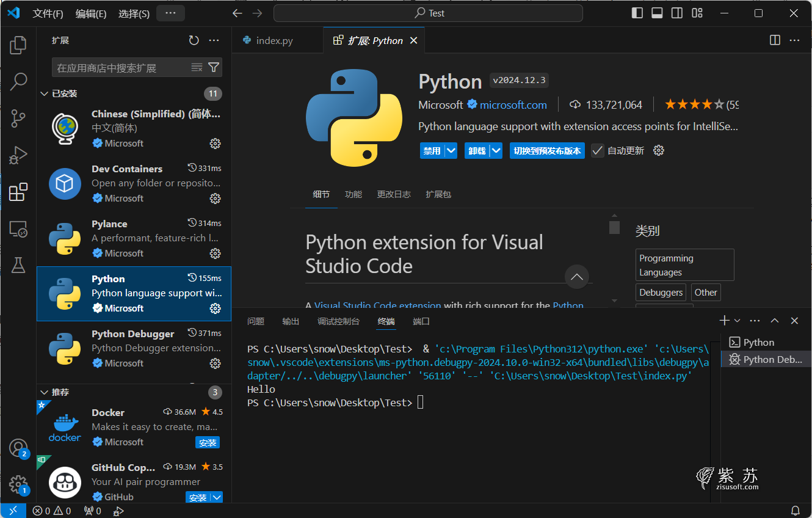The image size is (812, 518).
Task: Click the Debuggers category tag
Action: [x=661, y=293]
